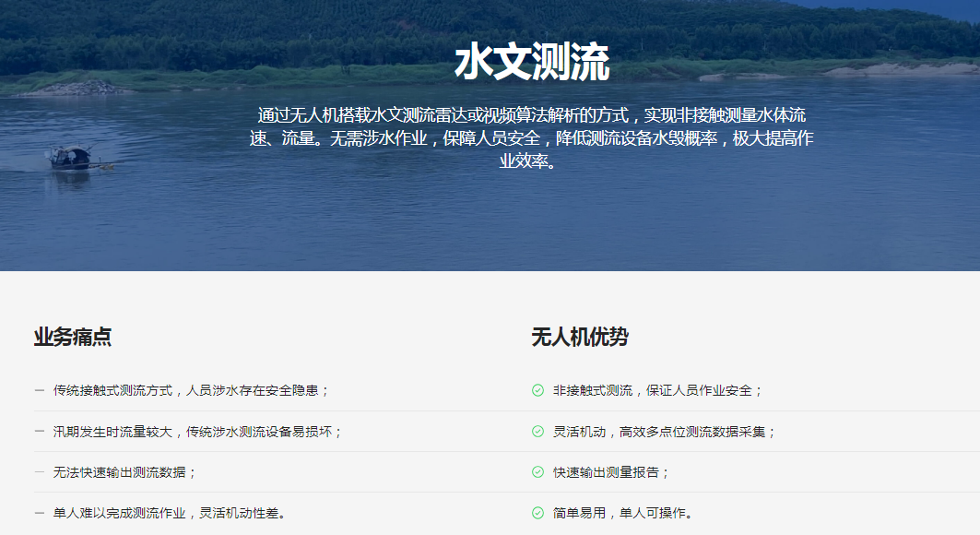Click the dash bullet before 汛期发生时流量较大
Image resolution: width=980 pixels, height=535 pixels.
[x=40, y=431]
